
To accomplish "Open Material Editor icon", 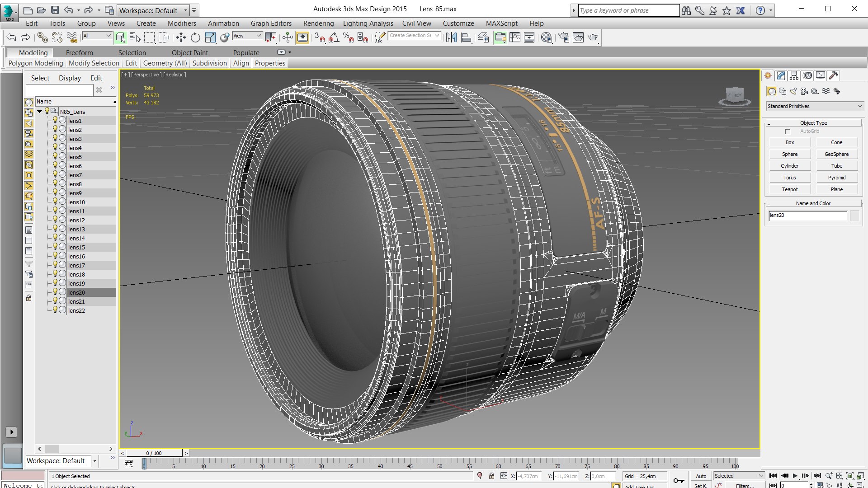I will pos(546,38).
